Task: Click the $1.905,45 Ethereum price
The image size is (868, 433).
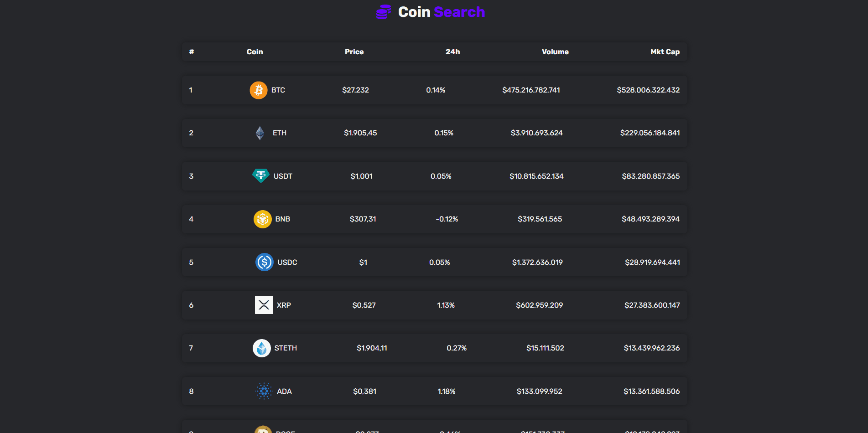Action: (x=360, y=133)
